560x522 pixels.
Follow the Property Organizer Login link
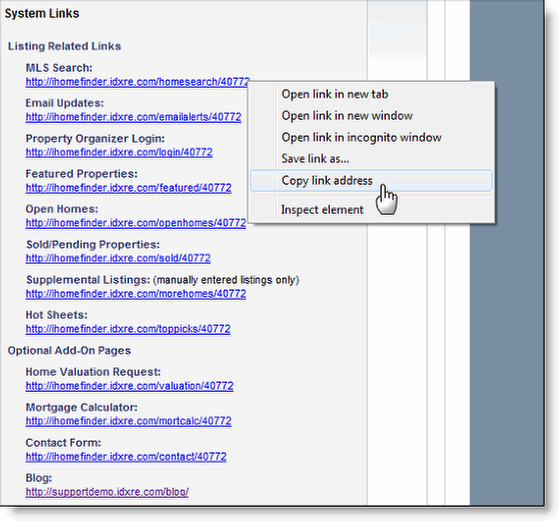point(119,152)
